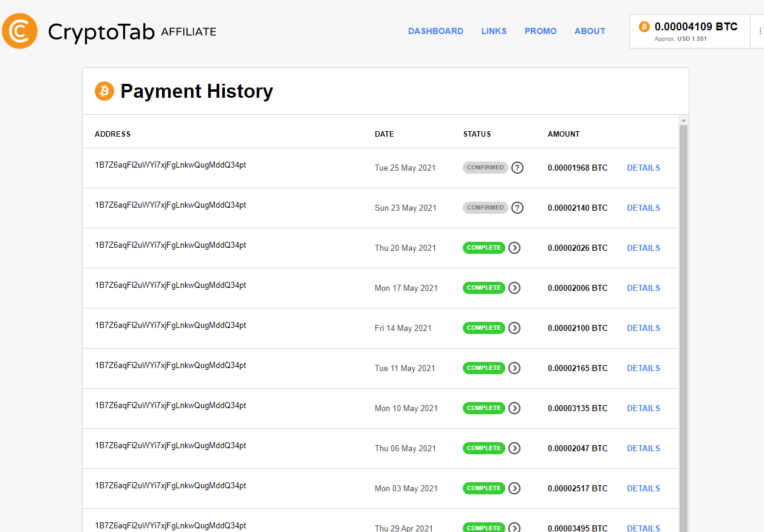Click the CryptoTab orange logo icon
The image size is (764, 532).
(x=19, y=31)
